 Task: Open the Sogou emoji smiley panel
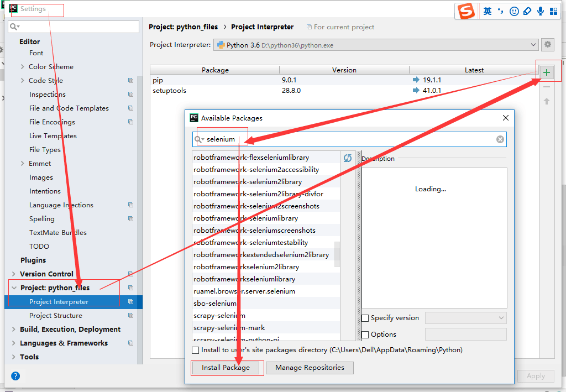click(x=514, y=11)
